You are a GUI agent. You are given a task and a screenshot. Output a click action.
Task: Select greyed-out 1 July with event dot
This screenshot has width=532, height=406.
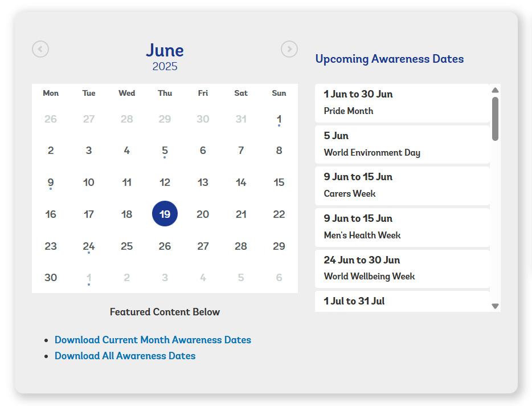[89, 278]
